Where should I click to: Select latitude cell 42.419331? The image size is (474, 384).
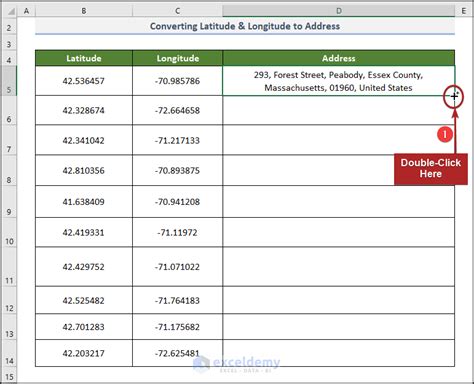click(x=84, y=233)
